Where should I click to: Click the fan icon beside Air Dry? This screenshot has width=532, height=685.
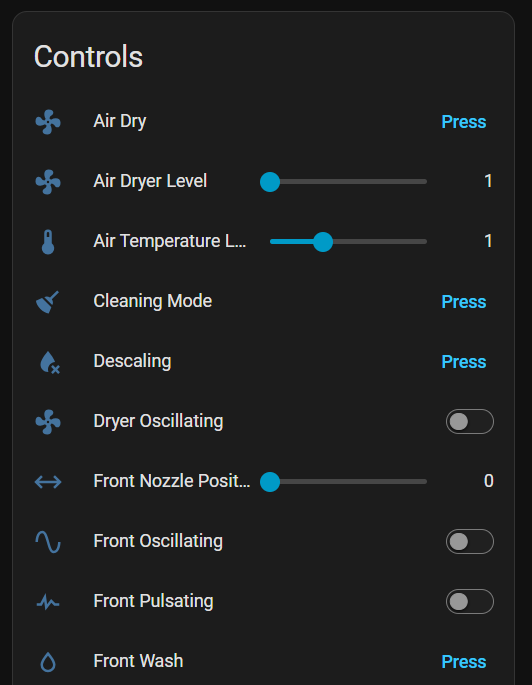coord(48,121)
